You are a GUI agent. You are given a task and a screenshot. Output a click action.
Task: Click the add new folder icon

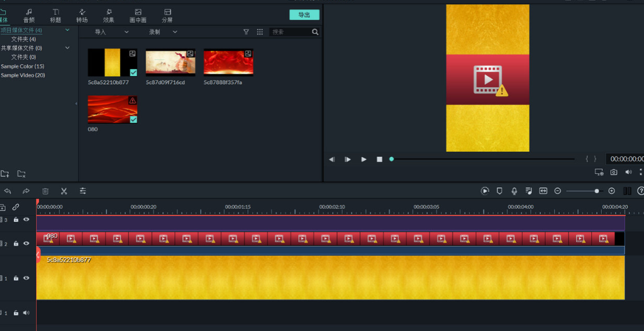(5, 174)
